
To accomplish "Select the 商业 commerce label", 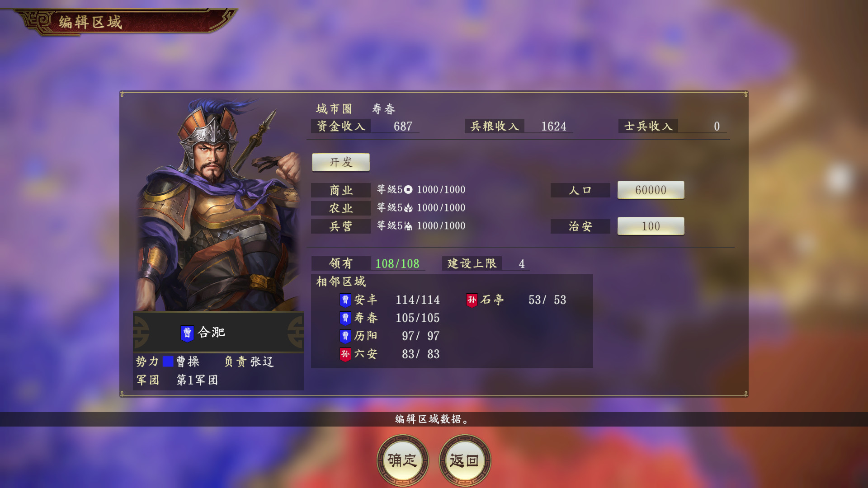I will (341, 190).
